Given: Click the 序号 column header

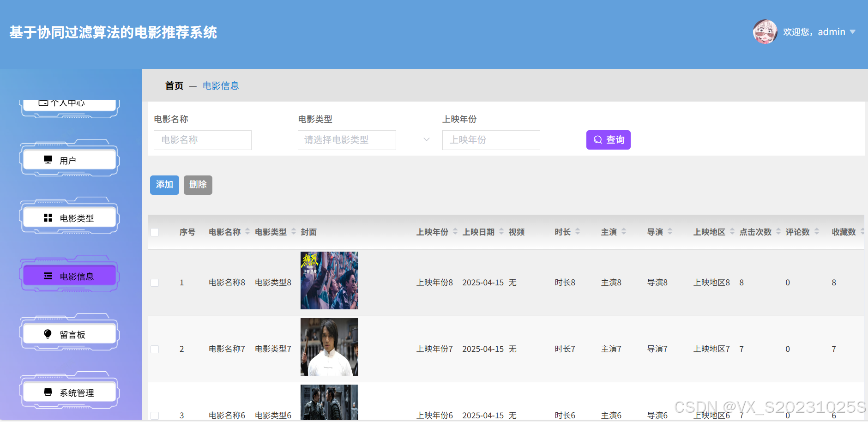Looking at the screenshot, I should coord(187,232).
